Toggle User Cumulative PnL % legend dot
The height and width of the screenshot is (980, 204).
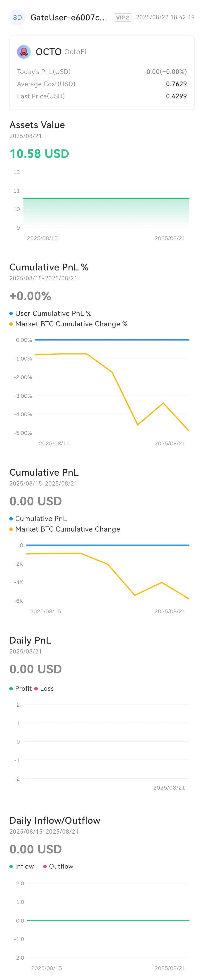11,314
